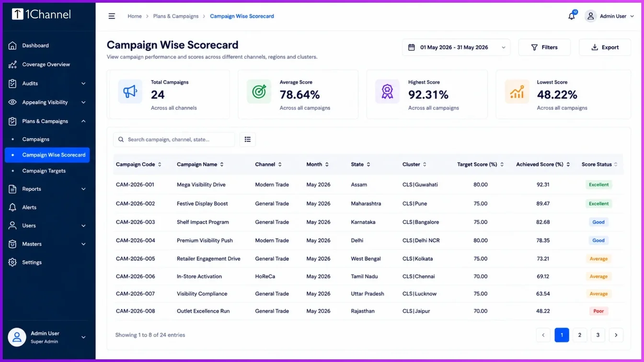Focus the campaign search field

pyautogui.click(x=174, y=139)
